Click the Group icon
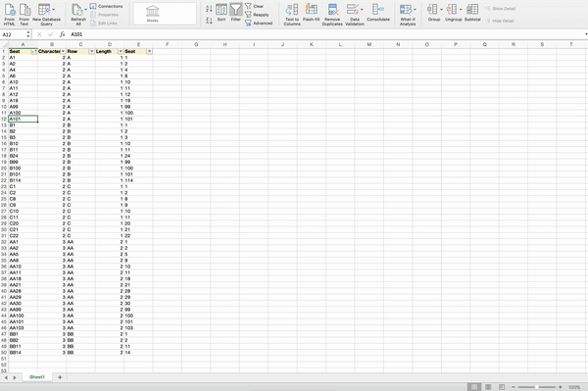The height and width of the screenshot is (391, 588). click(433, 9)
